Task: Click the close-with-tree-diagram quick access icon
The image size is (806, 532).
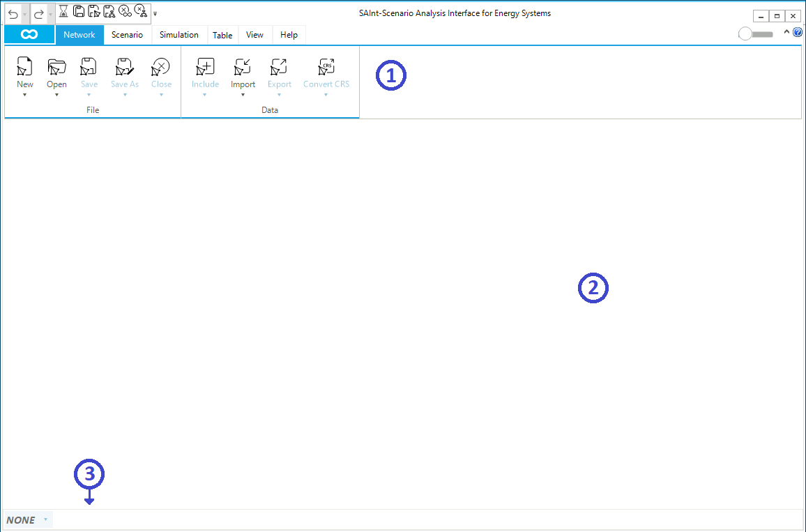Action: 140,10
